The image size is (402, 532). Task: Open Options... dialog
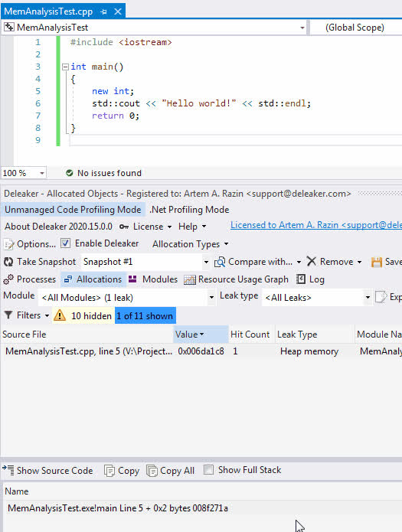click(36, 244)
